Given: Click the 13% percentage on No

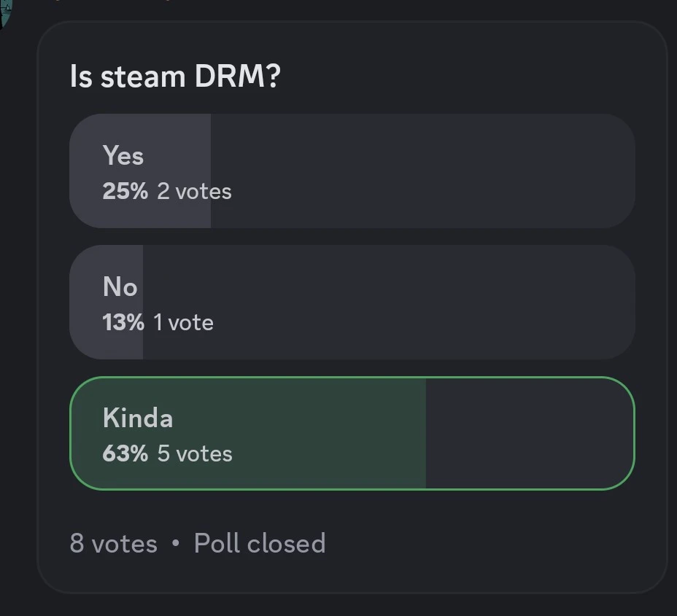Looking at the screenshot, I should (123, 323).
